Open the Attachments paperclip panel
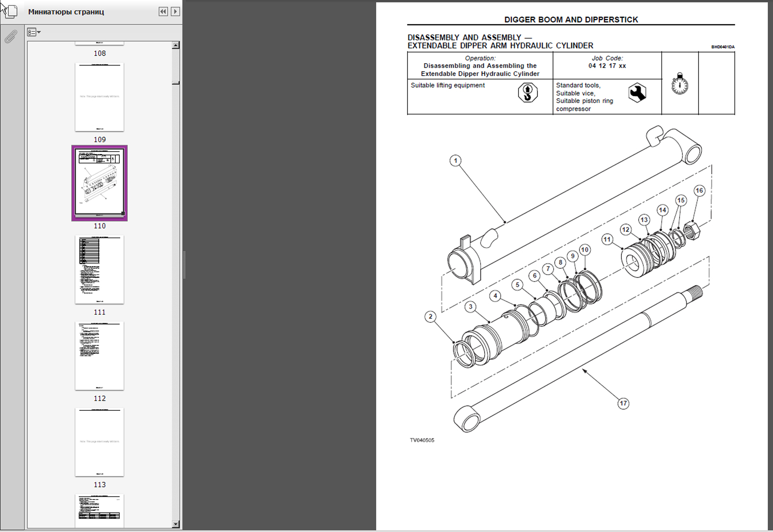Screen dimensions: 773x532 click(11, 37)
